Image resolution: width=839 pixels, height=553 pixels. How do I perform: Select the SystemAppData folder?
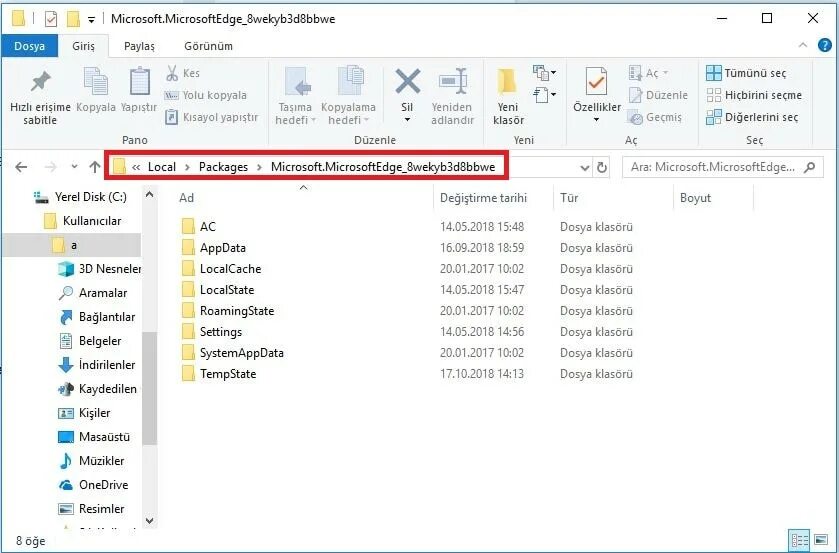tap(232, 353)
